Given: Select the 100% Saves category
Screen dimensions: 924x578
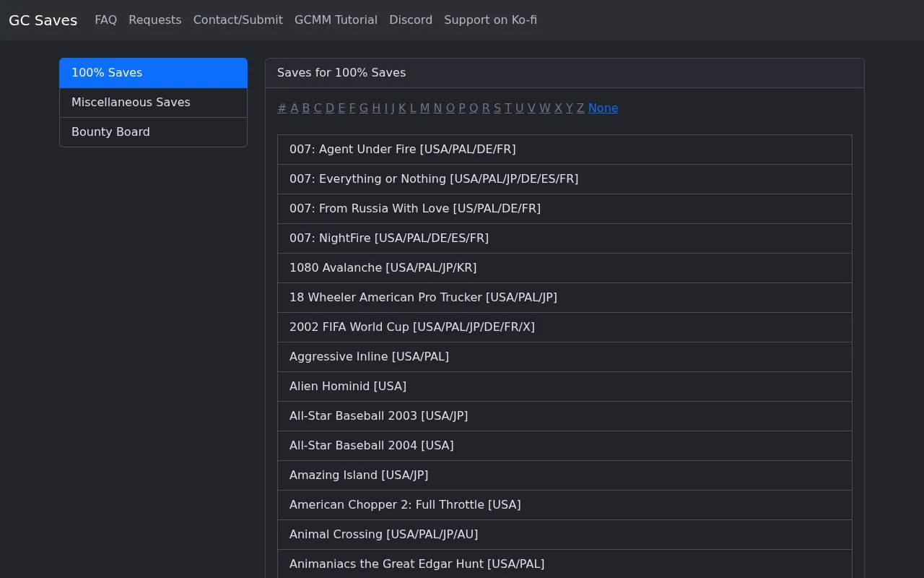Looking at the screenshot, I should tap(153, 73).
